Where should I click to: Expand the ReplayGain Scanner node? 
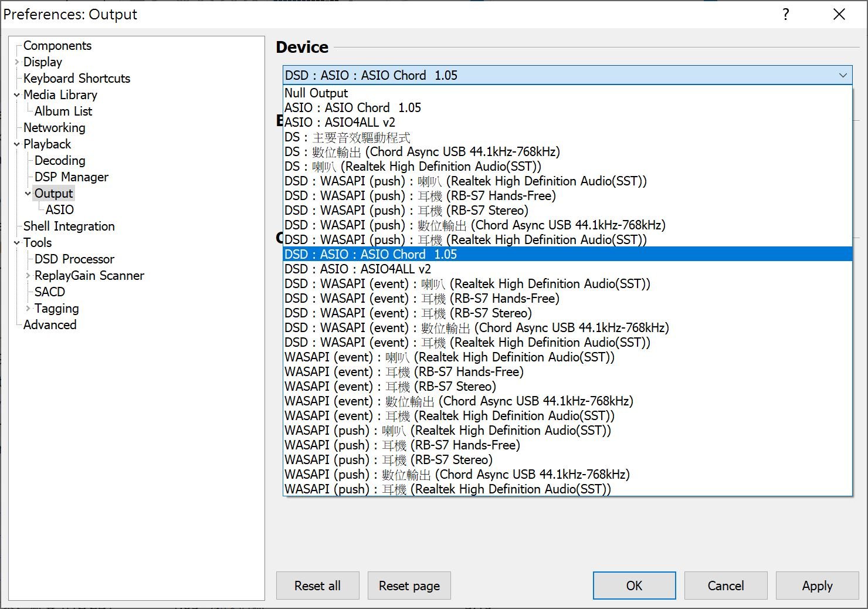click(28, 275)
